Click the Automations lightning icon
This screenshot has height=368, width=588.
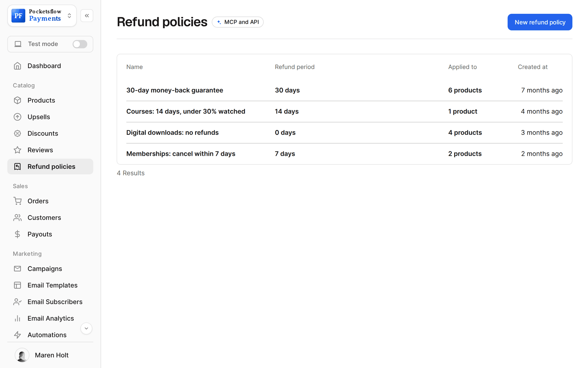click(18, 335)
